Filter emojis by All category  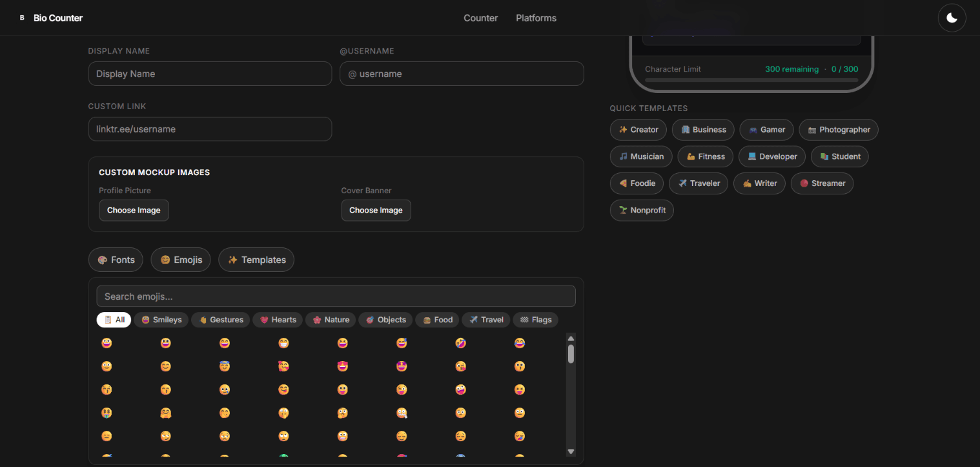pyautogui.click(x=114, y=320)
